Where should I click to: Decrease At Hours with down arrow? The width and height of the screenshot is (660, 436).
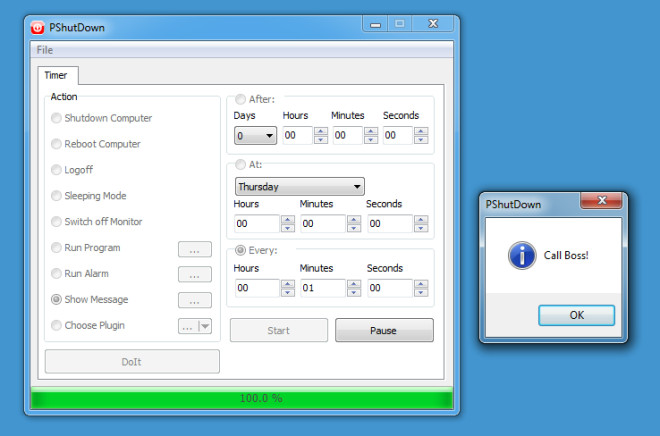click(x=288, y=228)
